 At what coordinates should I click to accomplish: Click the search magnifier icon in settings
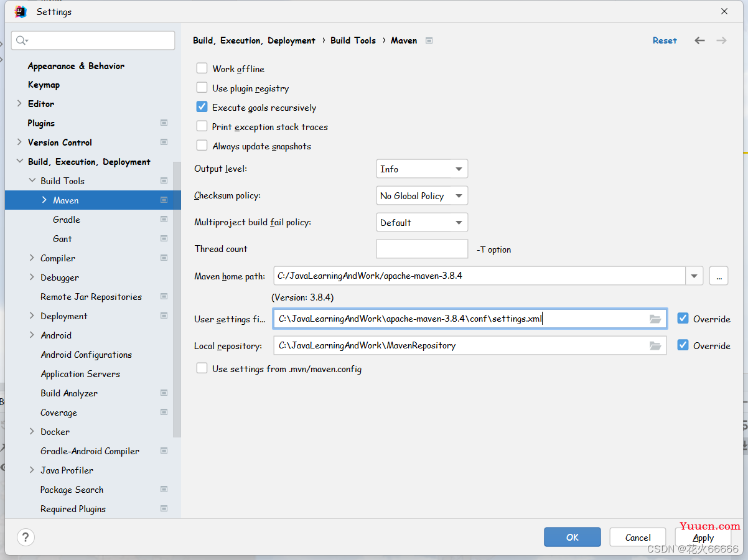coord(22,40)
